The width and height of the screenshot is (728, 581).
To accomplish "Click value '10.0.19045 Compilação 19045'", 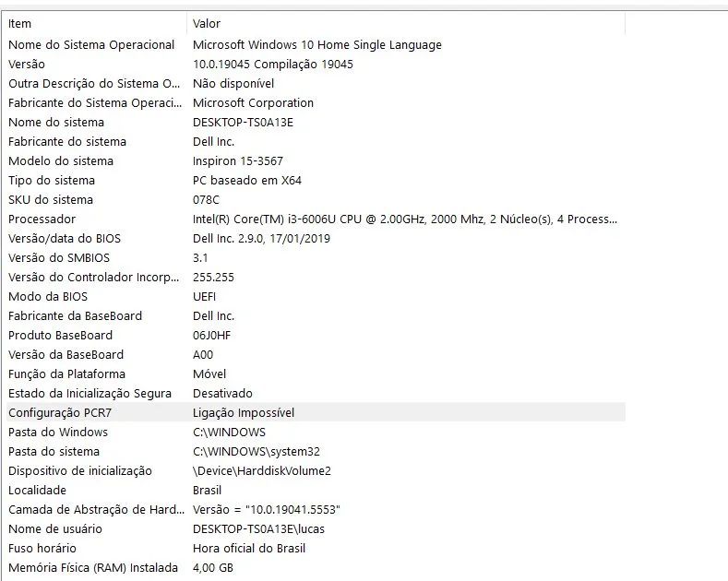I will click(273, 65).
